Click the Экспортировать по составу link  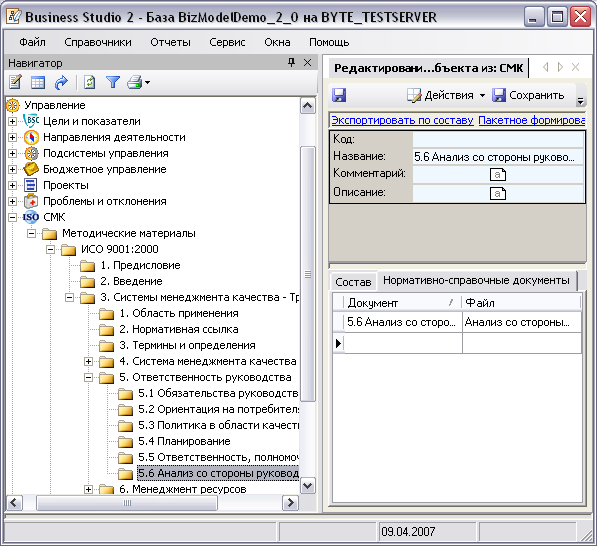(x=402, y=120)
